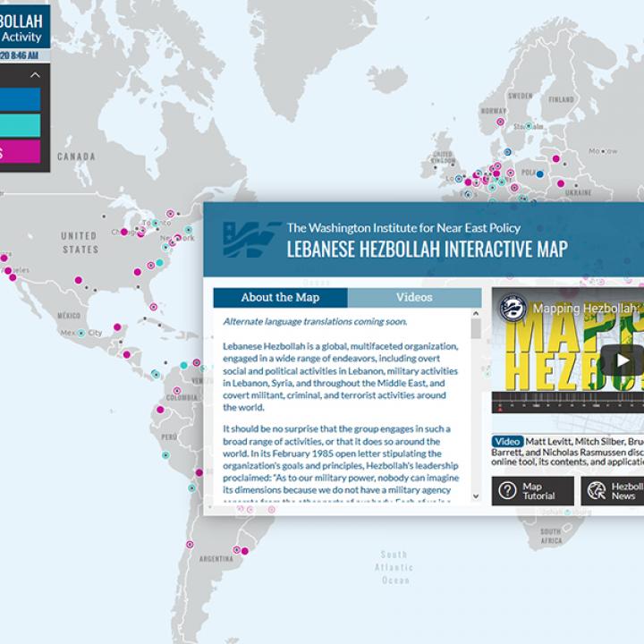
Task: Click the video channel logo thumbnail
Action: (x=513, y=308)
